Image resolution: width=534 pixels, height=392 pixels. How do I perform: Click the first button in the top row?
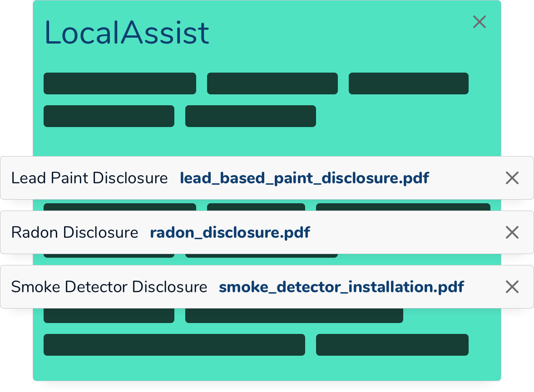[x=119, y=83]
